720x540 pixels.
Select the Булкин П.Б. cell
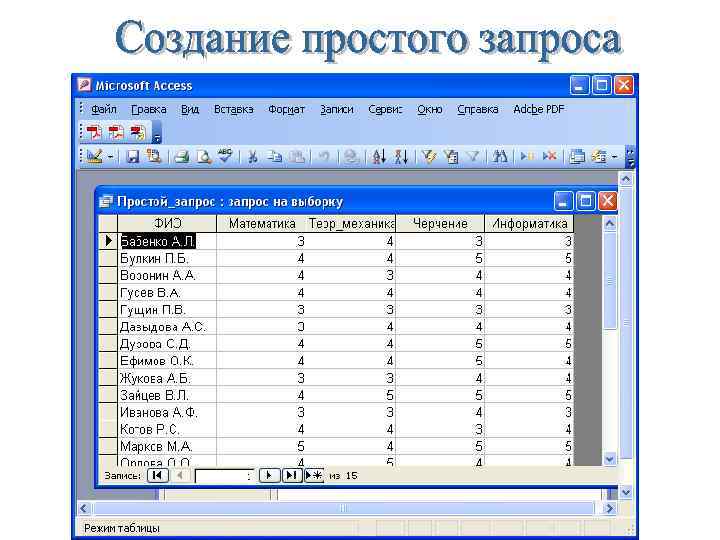click(x=167, y=259)
